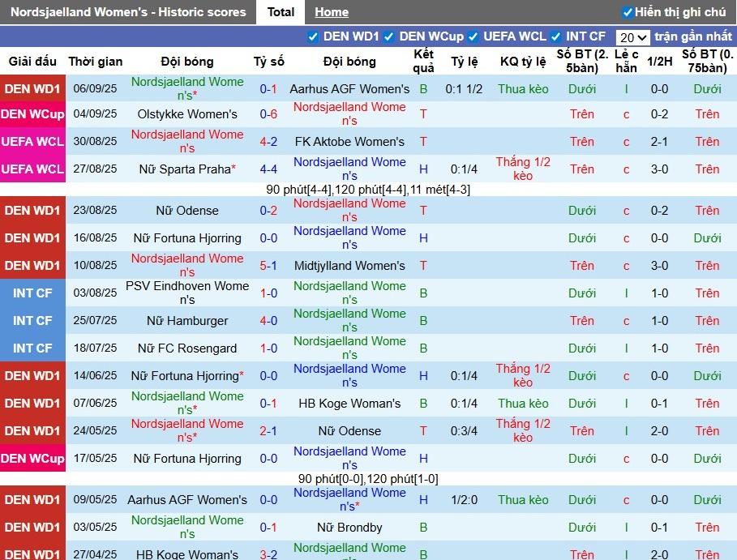Open the 20 recent matches dropdown

coord(632,37)
